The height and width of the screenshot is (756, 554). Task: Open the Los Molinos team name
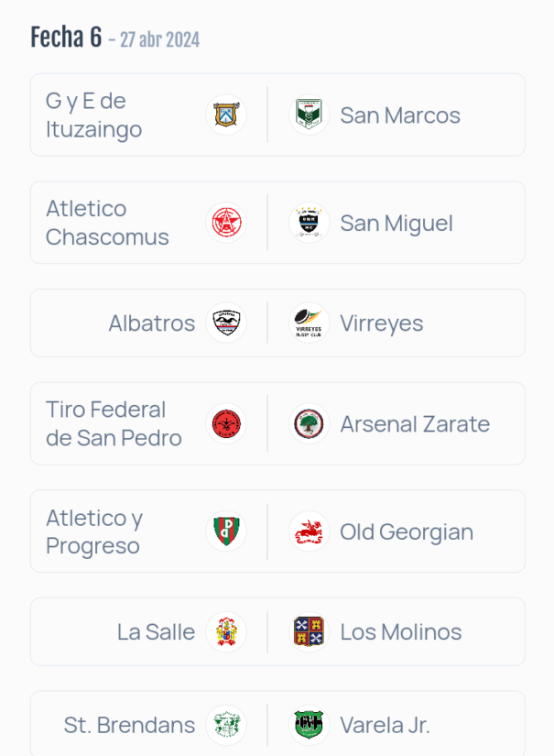coord(401,632)
